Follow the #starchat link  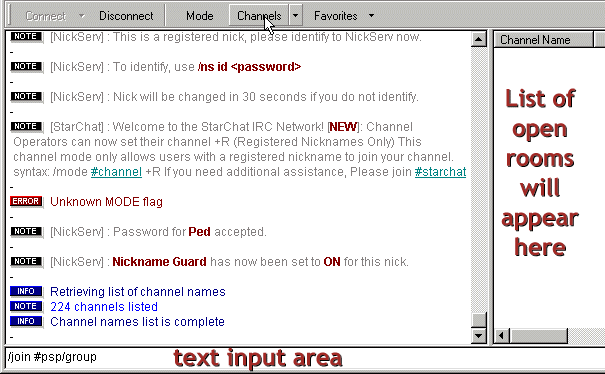440,172
